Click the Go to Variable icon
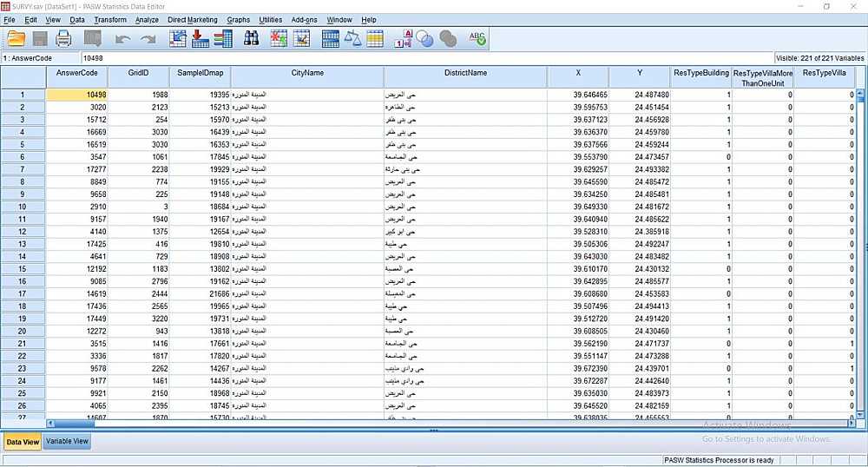868x467 pixels. pos(200,39)
